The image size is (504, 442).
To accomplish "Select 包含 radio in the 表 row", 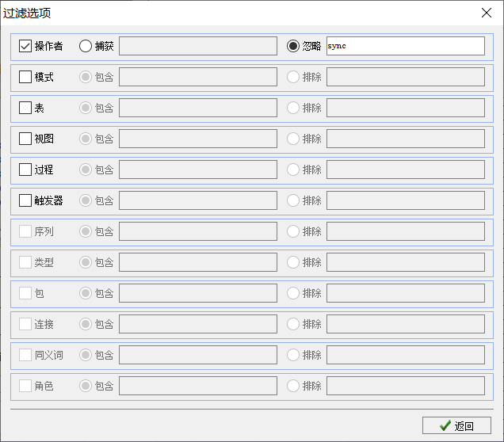I will click(x=86, y=108).
